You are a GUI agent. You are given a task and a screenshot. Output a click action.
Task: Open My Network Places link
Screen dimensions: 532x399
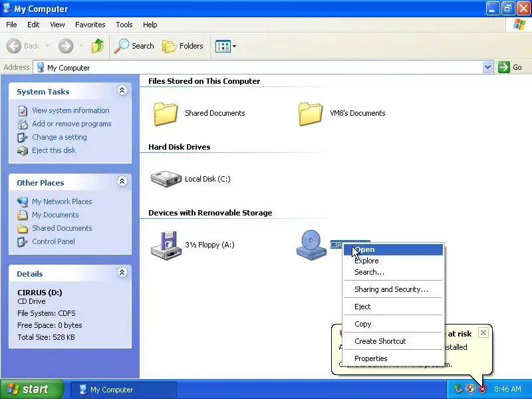coord(62,201)
